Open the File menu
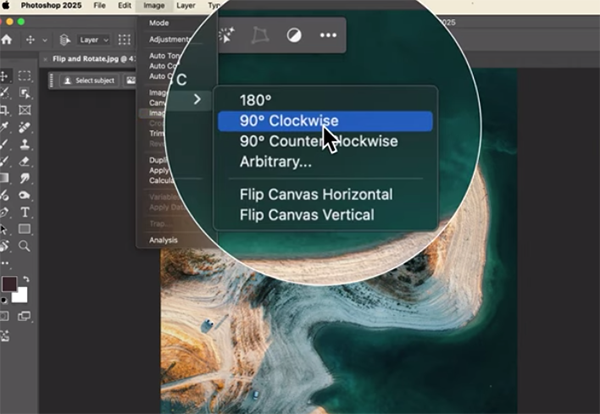600x414 pixels. pyautogui.click(x=99, y=5)
